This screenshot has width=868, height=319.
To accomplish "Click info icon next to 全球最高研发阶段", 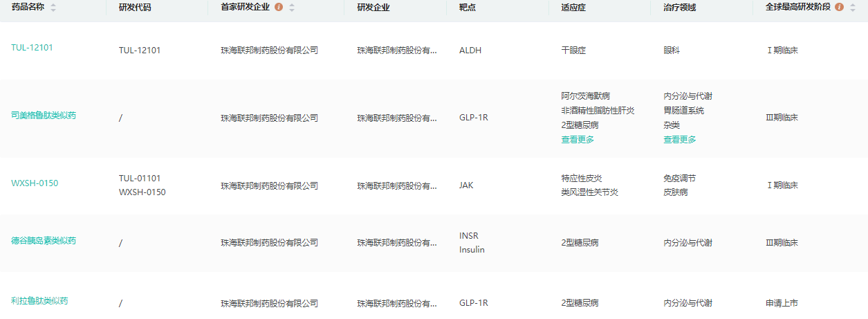I will [x=839, y=7].
